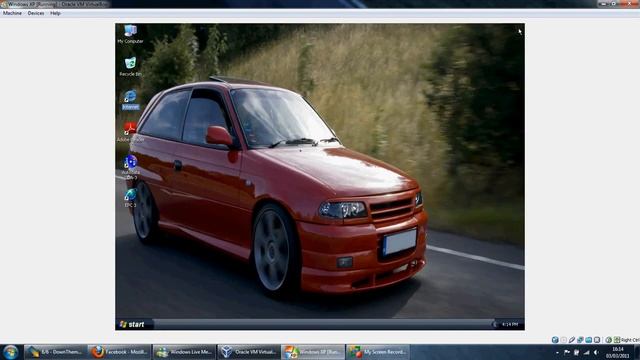This screenshot has width=640, height=360.
Task: Click the VirtualBox network adapters status icon
Action: coord(580,340)
